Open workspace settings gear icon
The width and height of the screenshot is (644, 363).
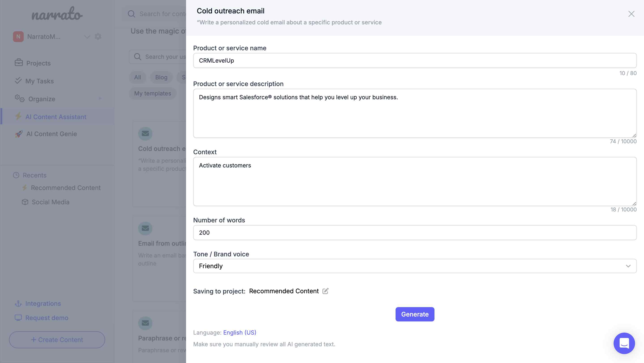[98, 36]
